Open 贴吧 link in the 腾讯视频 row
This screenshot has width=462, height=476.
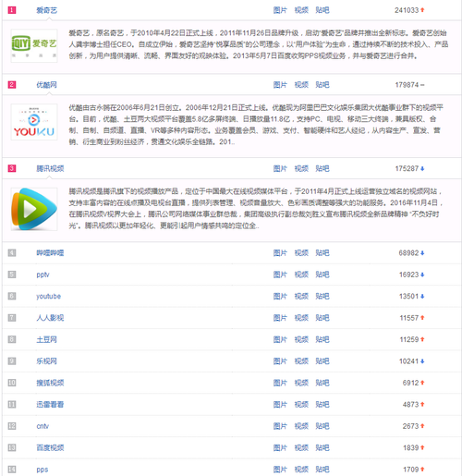322,168
